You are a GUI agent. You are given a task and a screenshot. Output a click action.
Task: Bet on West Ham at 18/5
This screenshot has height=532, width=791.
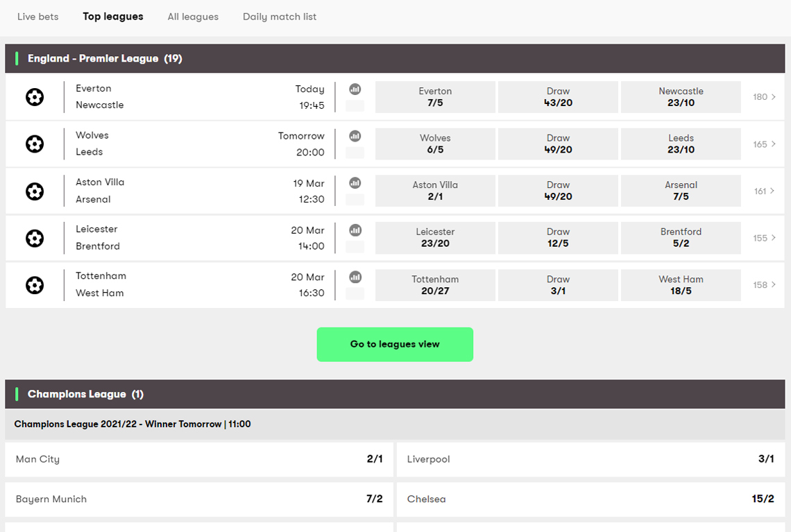pos(681,285)
